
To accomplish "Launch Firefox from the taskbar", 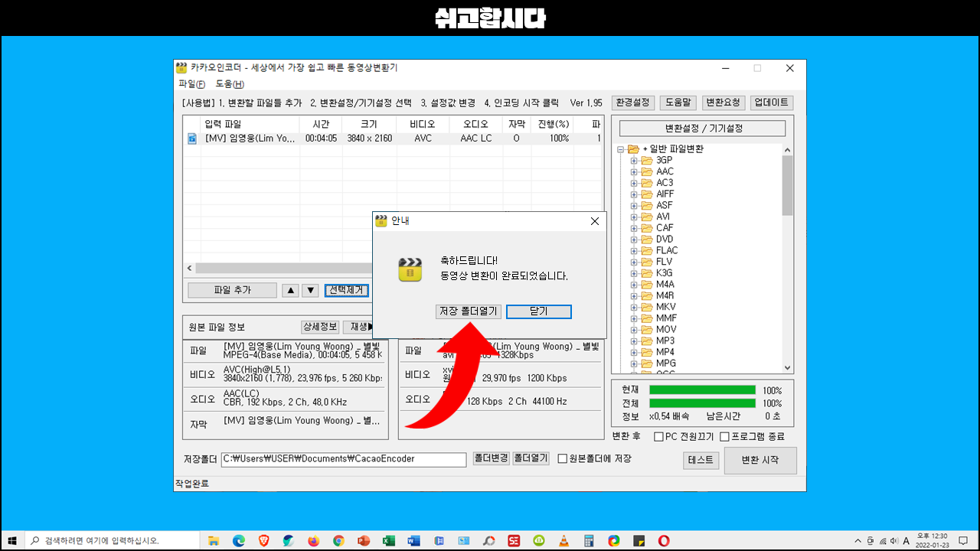I will pos(313,540).
